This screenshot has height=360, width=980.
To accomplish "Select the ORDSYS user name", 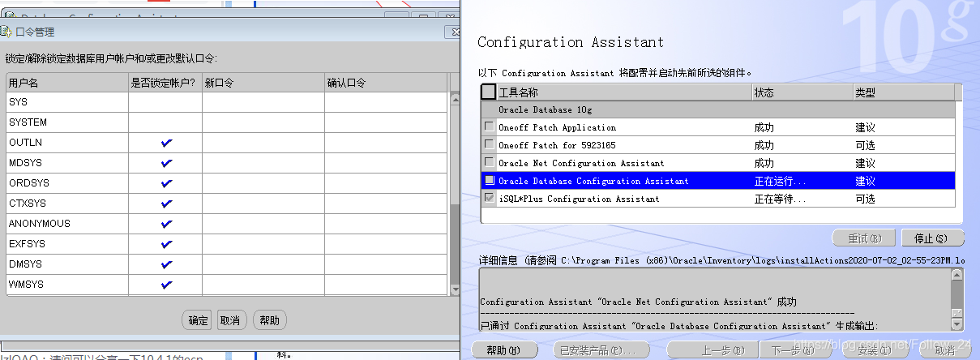I will click(28, 183).
